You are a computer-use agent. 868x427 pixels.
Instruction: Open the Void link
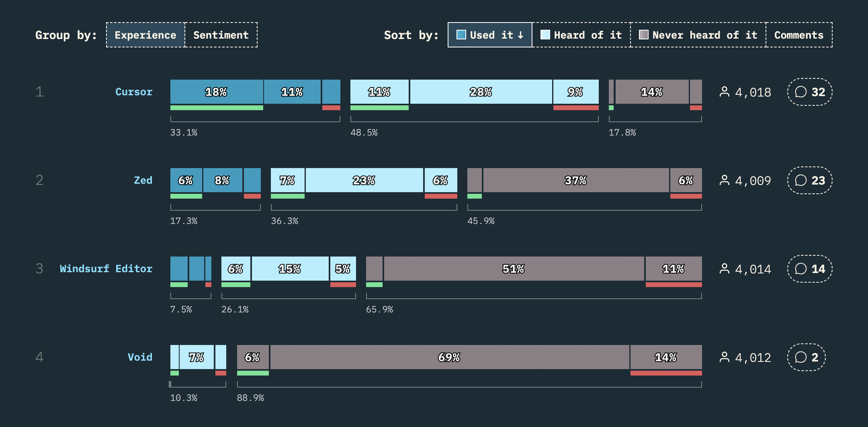click(x=140, y=357)
